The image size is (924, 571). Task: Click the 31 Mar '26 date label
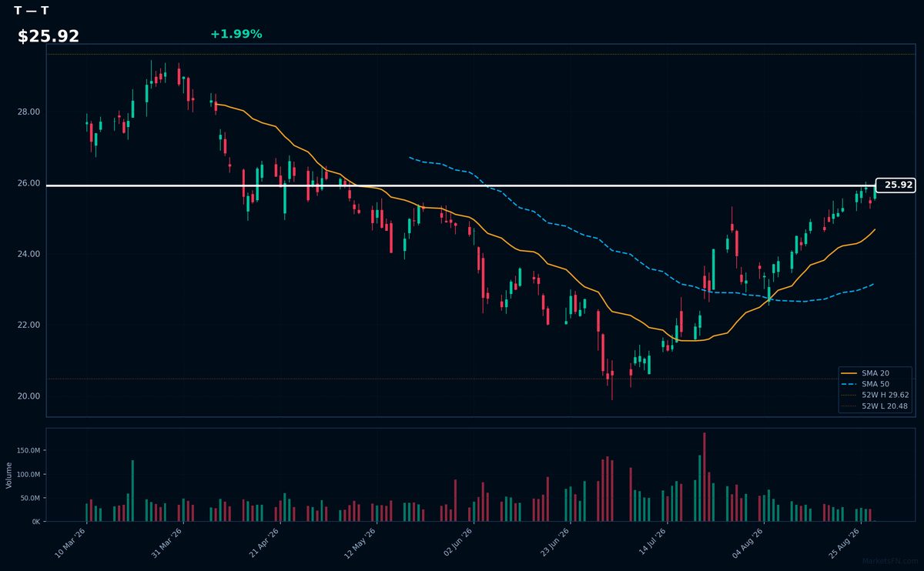(x=166, y=543)
